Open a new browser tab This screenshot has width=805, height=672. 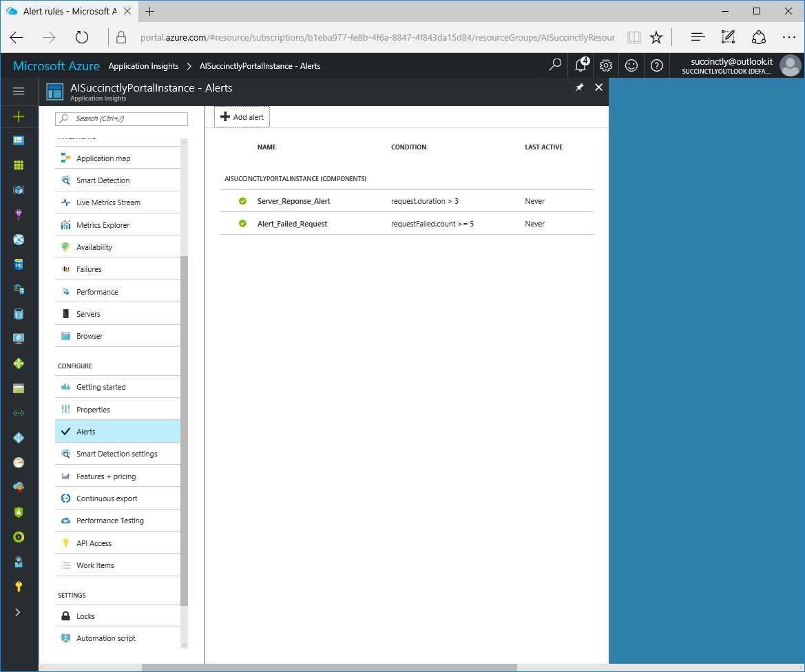149,11
